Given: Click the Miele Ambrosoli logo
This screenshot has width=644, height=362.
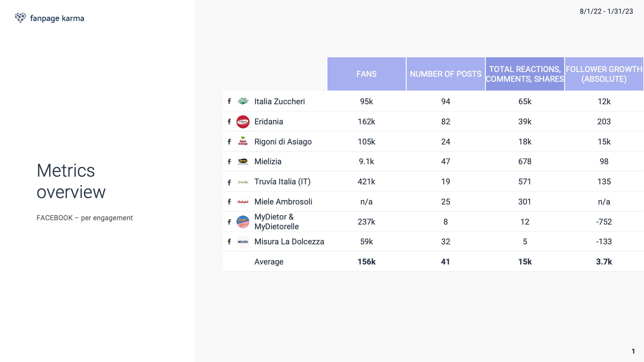Looking at the screenshot, I should [243, 202].
